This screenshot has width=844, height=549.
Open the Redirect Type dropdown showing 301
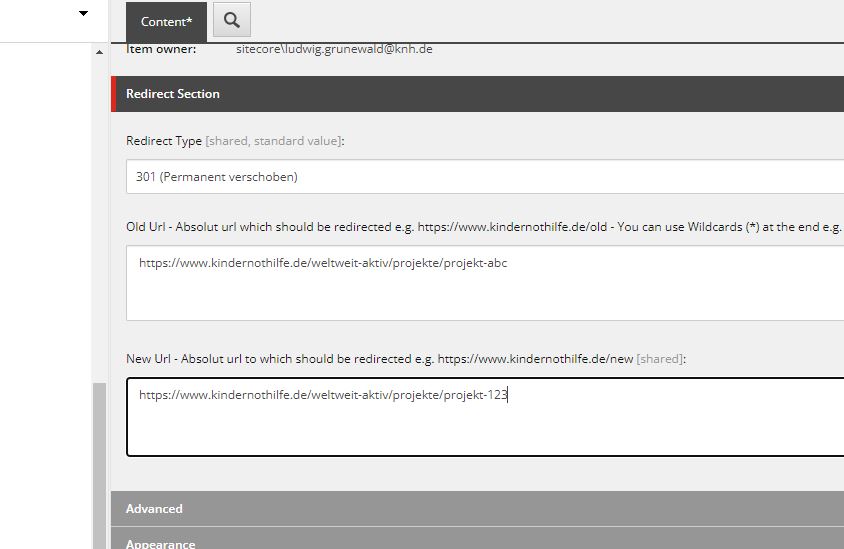tap(485, 177)
